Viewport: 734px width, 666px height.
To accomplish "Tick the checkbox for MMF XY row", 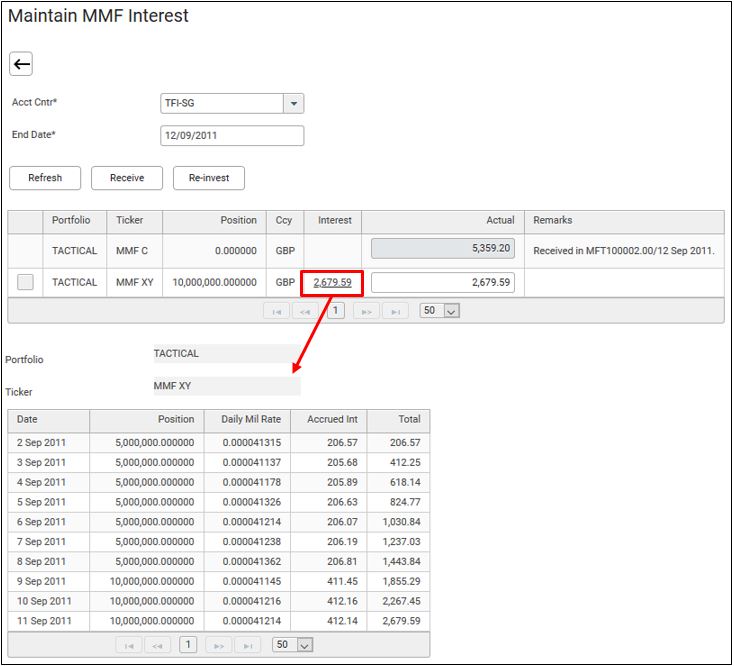I will click(25, 282).
